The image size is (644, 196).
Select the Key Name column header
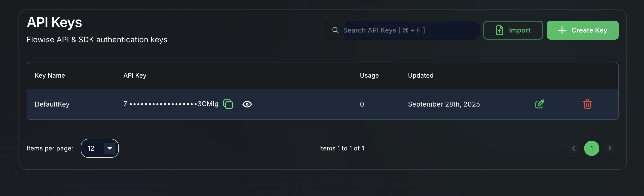point(50,75)
